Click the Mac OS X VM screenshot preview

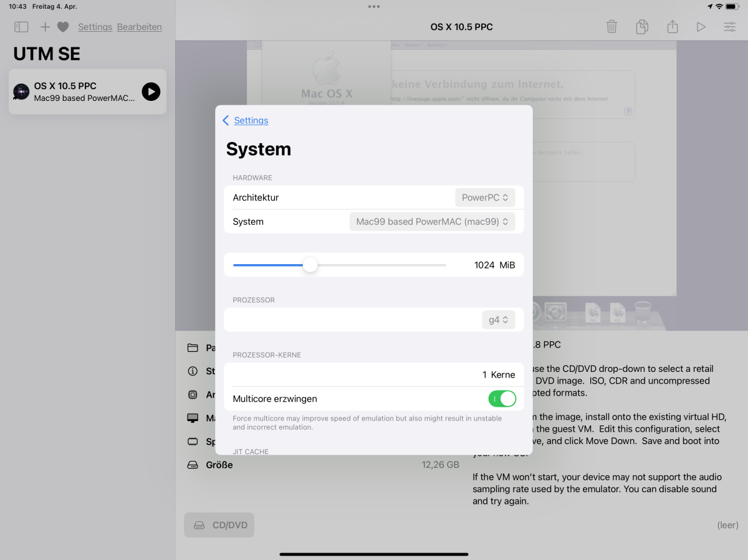tap(462, 186)
